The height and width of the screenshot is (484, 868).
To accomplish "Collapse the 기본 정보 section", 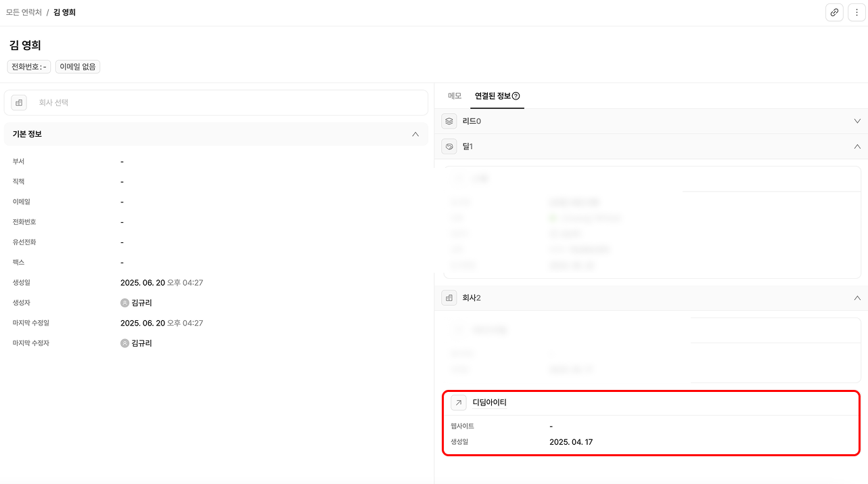I will 415,134.
